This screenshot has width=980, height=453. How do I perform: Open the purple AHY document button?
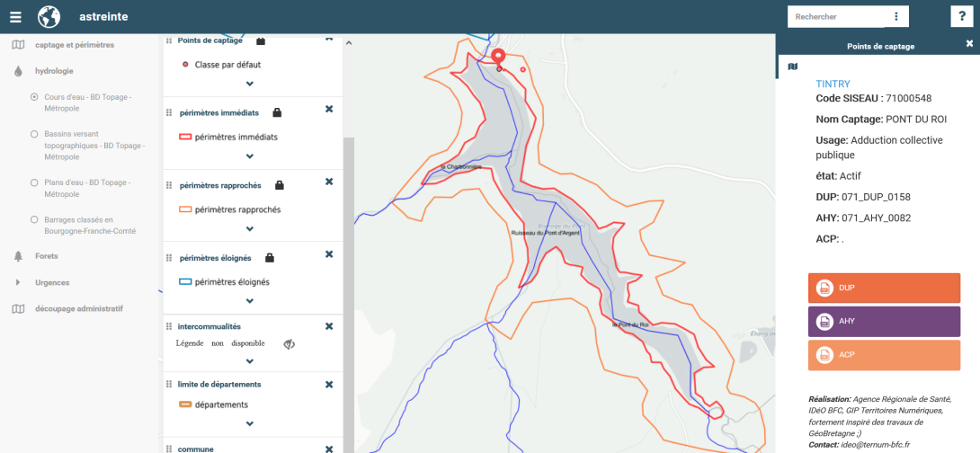pyautogui.click(x=884, y=321)
